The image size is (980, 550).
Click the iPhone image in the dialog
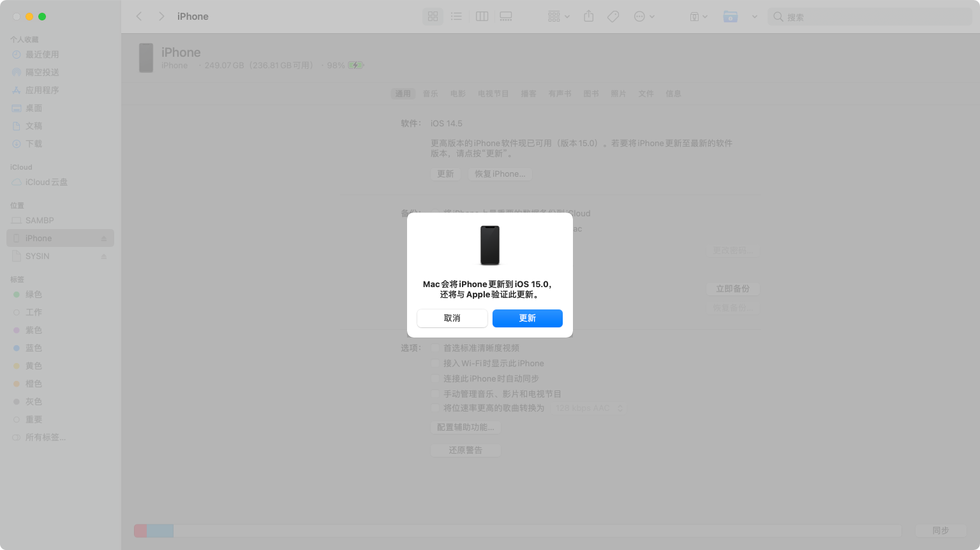[490, 245]
